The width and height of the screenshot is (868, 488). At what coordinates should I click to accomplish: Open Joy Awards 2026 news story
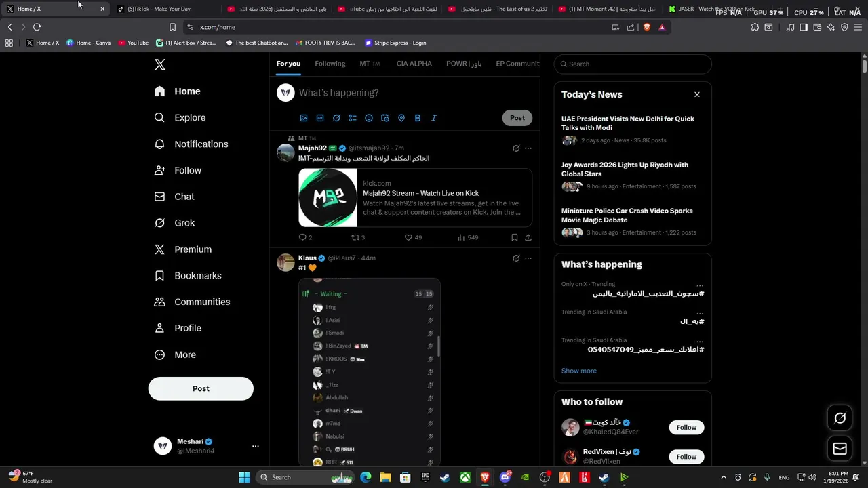(x=633, y=176)
